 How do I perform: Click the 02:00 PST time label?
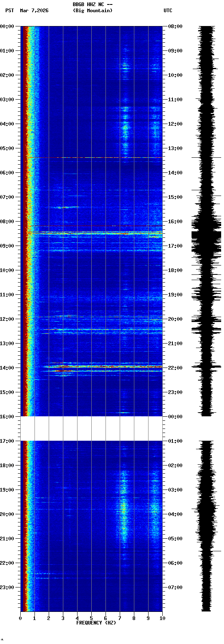[x=7, y=75]
